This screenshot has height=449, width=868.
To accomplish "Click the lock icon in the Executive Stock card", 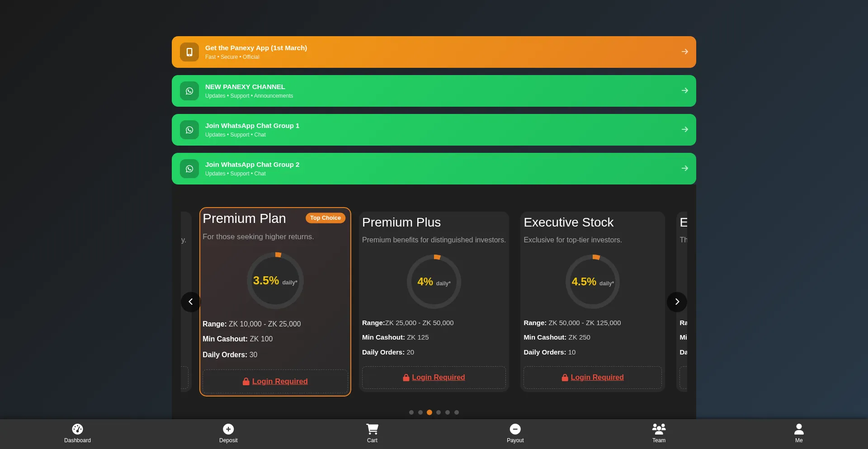I will tap(565, 378).
